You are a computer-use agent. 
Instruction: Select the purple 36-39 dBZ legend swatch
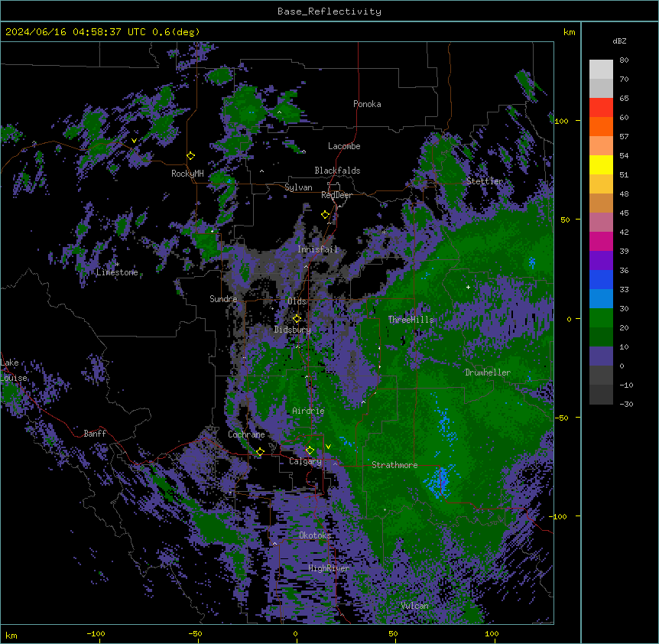click(x=601, y=261)
